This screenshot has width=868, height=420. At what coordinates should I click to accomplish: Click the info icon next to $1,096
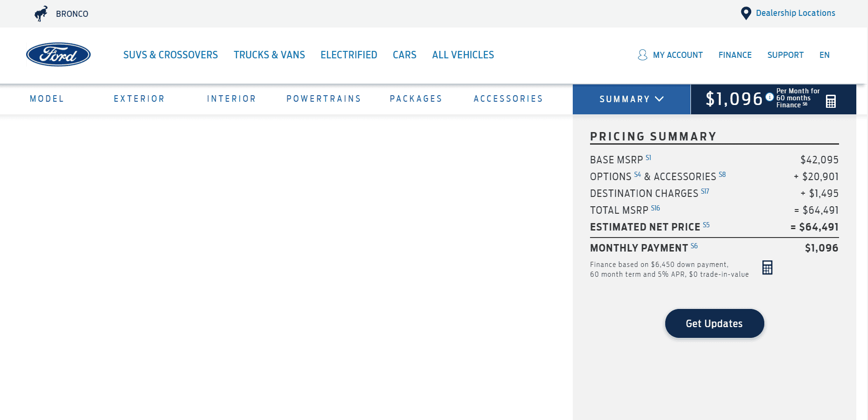pyautogui.click(x=769, y=97)
